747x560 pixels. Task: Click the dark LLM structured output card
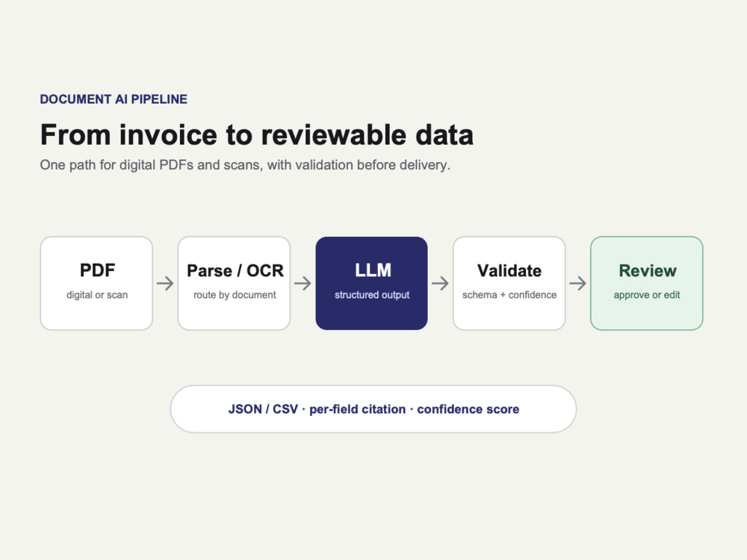click(x=371, y=283)
